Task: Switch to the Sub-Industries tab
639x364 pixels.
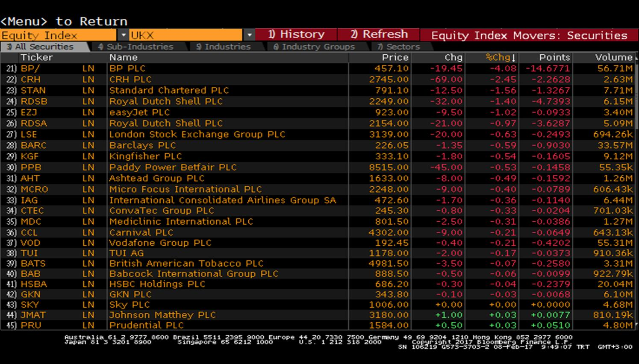Action: click(x=135, y=47)
